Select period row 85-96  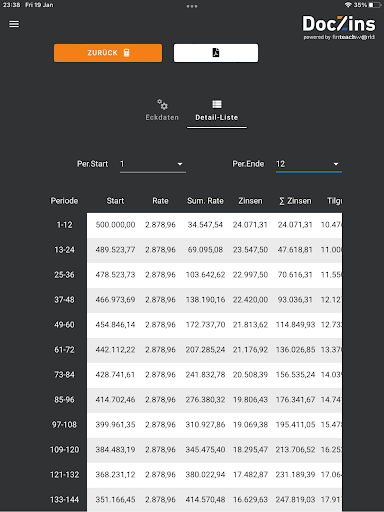coord(64,400)
